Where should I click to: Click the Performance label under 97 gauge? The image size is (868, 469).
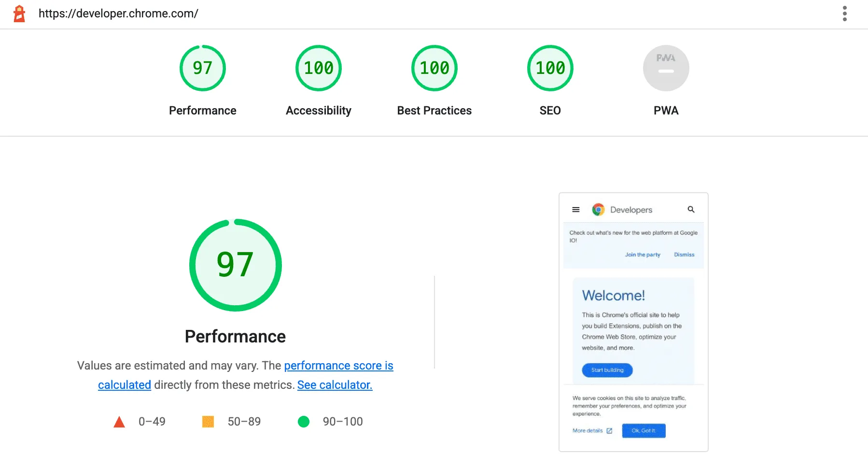202,111
